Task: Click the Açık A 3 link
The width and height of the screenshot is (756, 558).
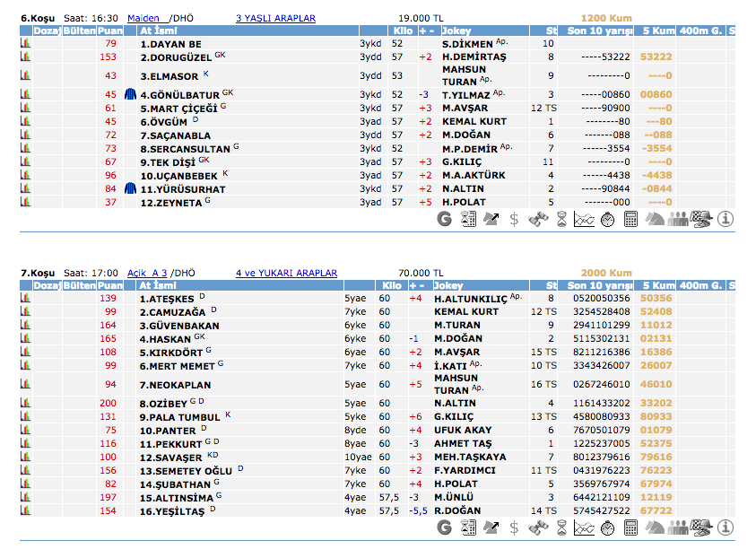Action: click(x=148, y=273)
